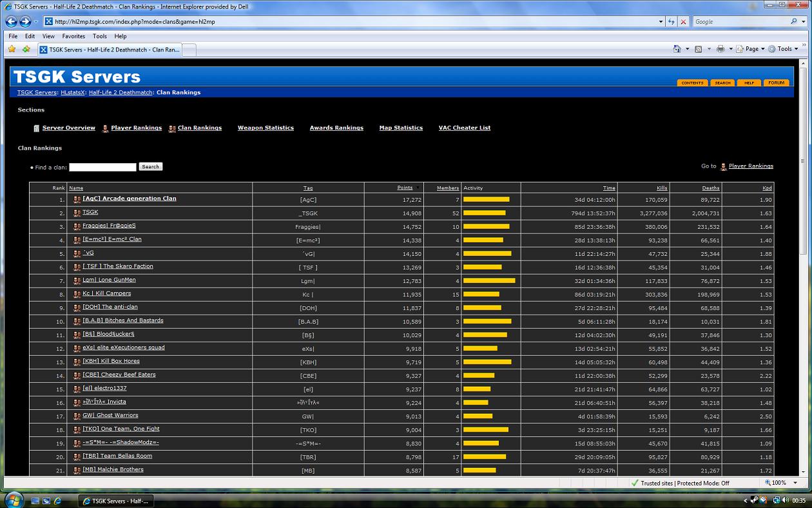812x508 pixels.
Task: Open the View menu
Action: (x=48, y=36)
